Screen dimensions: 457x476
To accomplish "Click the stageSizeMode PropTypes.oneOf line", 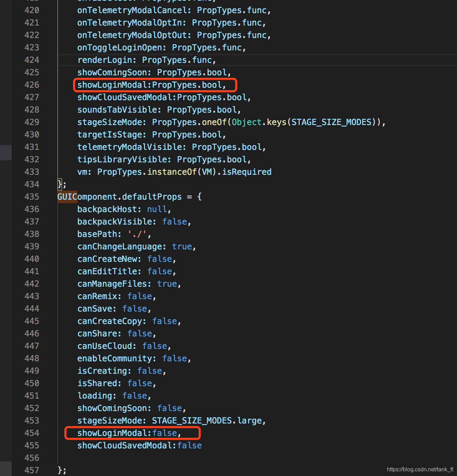I will pyautogui.click(x=231, y=122).
